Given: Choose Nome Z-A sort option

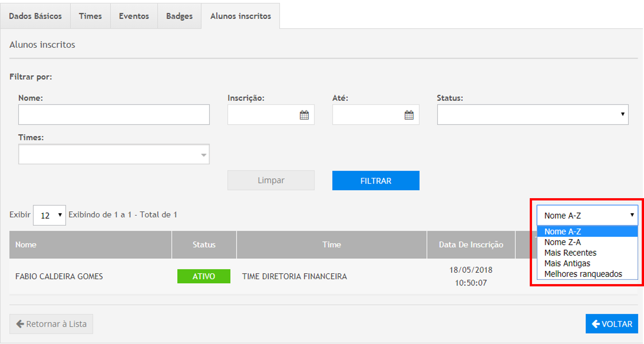Looking at the screenshot, I should (x=563, y=242).
